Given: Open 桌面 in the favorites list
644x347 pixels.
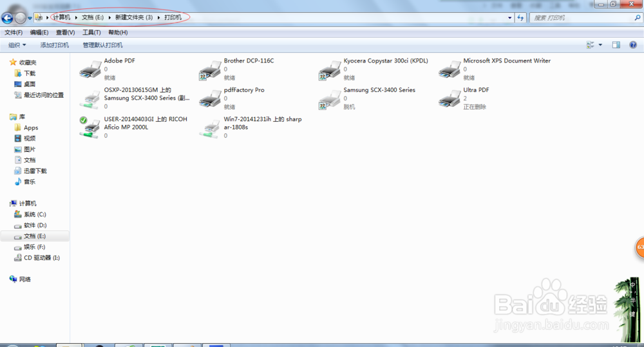Looking at the screenshot, I should click(25, 84).
